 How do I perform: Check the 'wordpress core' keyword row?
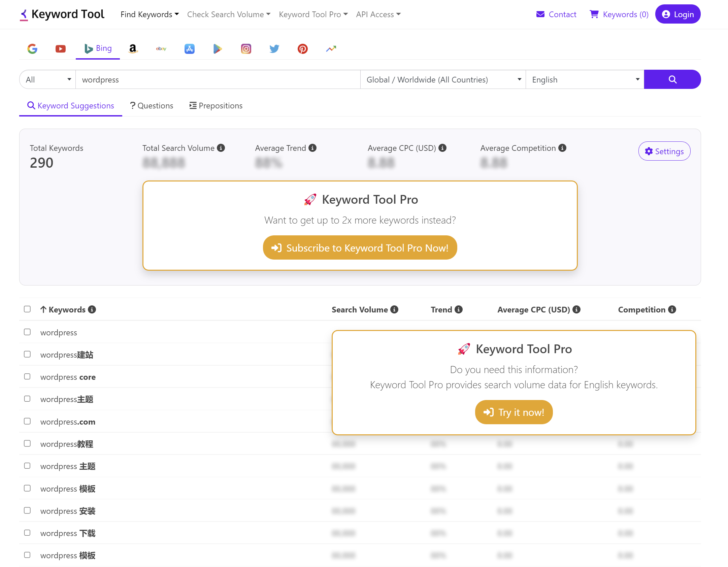click(27, 376)
